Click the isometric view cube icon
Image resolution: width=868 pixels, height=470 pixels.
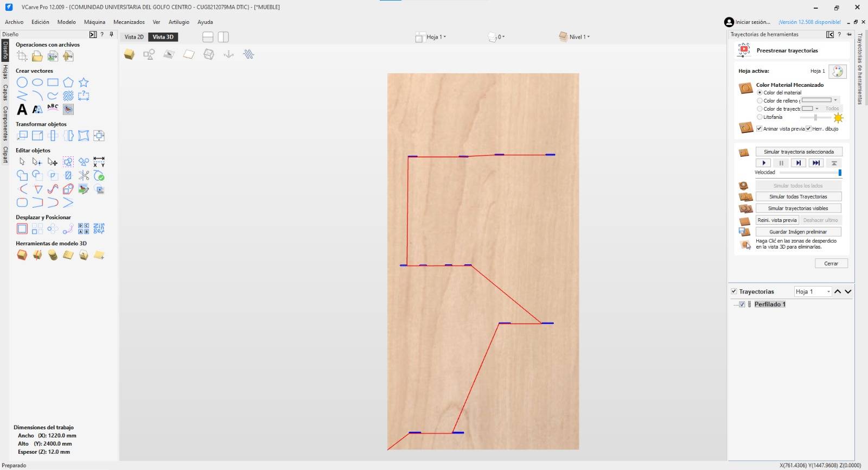[129, 54]
